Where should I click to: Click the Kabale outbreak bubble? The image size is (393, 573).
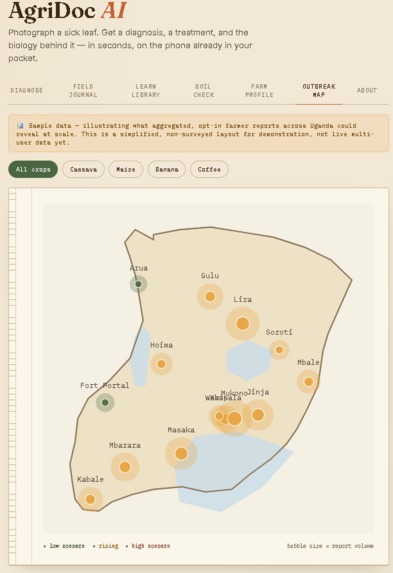(90, 499)
